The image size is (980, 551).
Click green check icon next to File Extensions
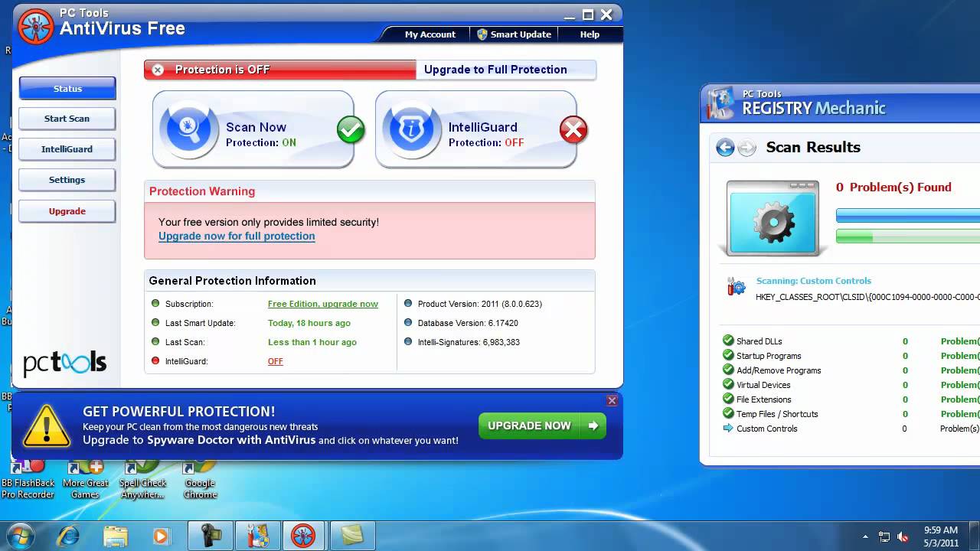728,399
